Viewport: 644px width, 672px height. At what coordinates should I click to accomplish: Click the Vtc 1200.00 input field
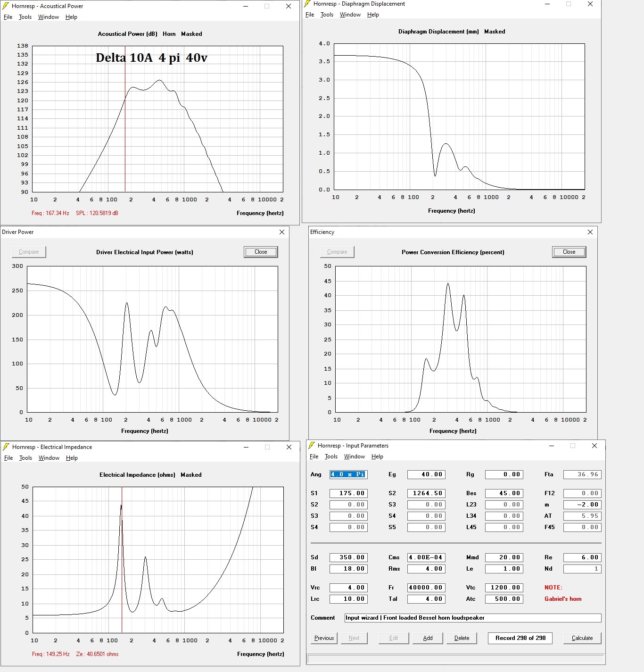[504, 588]
